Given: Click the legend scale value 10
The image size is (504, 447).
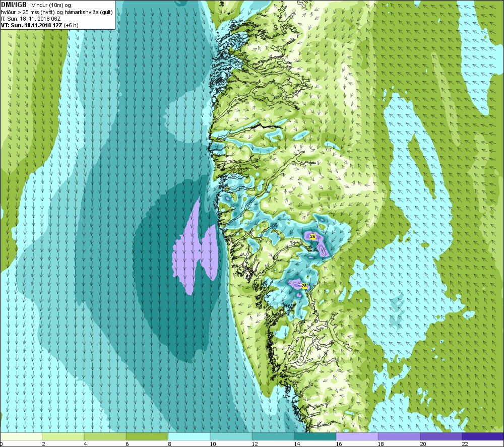Looking at the screenshot, I should point(213,444).
